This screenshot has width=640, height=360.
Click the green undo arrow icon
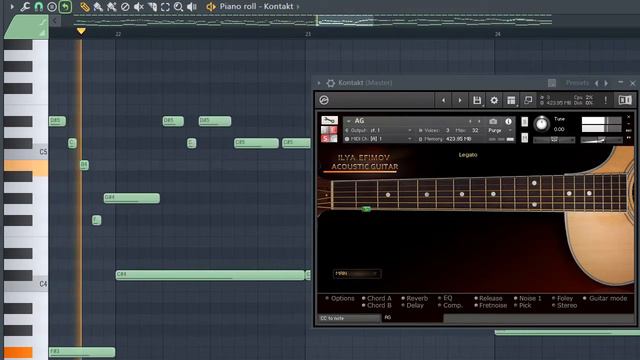[x=65, y=7]
